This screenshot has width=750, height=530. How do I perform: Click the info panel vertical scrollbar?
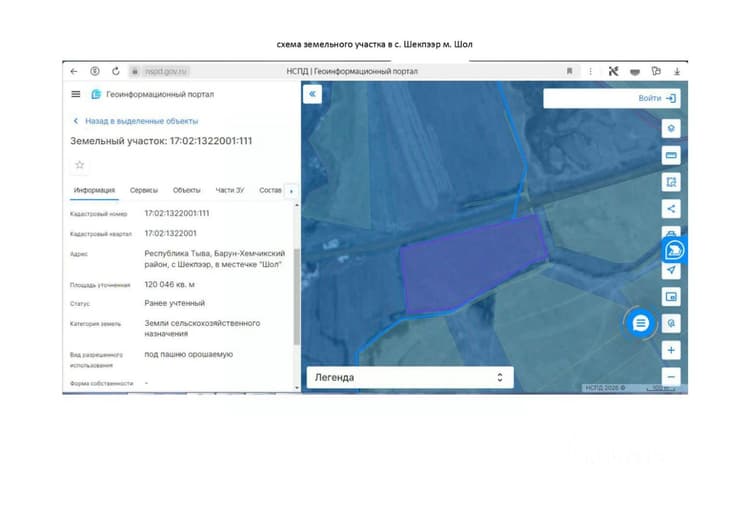coord(297,296)
